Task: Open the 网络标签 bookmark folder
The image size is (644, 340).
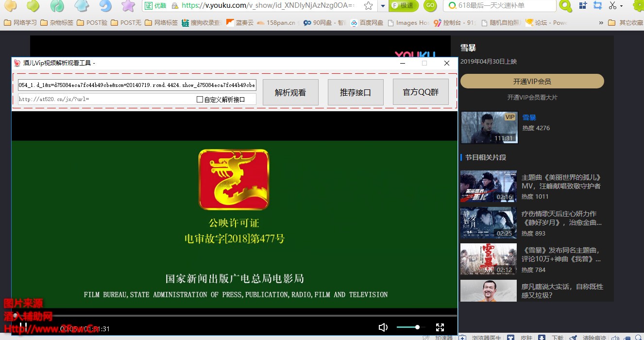Action: (161, 23)
